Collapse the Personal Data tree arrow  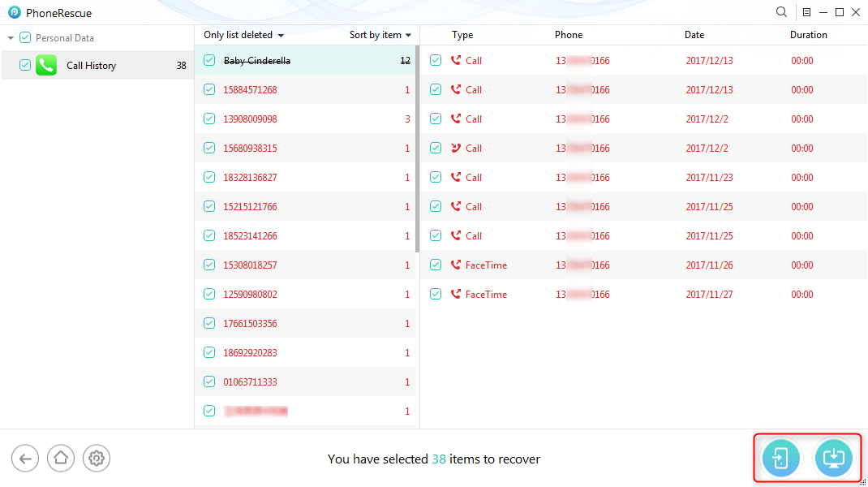[11, 37]
